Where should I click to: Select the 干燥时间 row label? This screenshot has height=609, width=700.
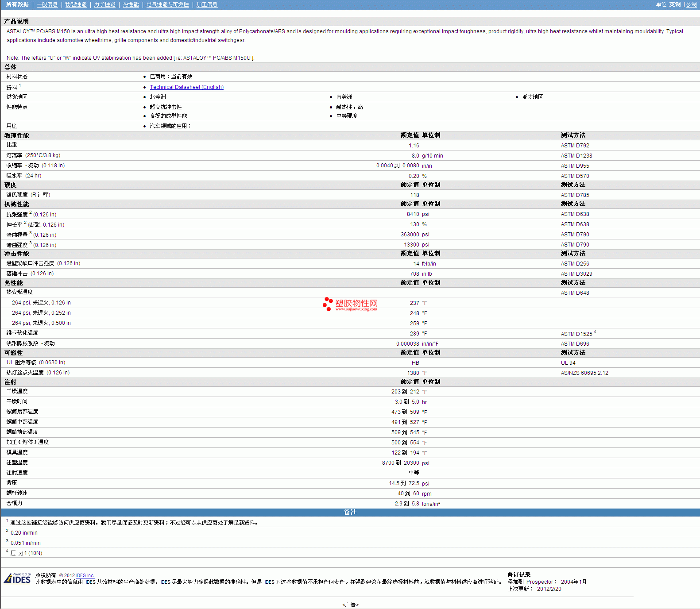(x=17, y=401)
